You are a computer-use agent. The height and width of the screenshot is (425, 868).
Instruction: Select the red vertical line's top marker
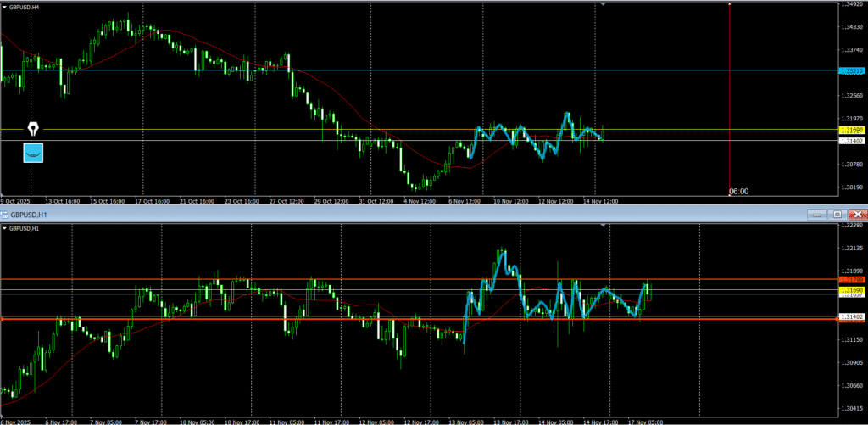coord(730,3)
